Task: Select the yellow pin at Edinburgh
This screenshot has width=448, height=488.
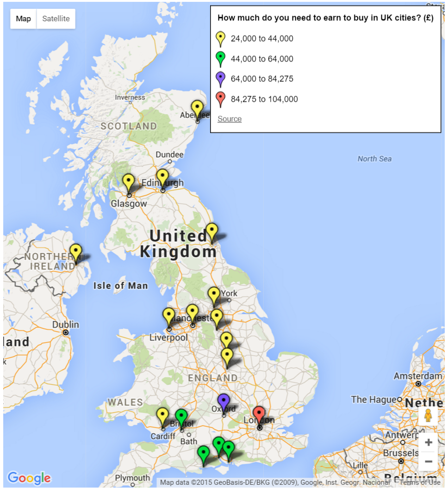Action: (x=162, y=177)
